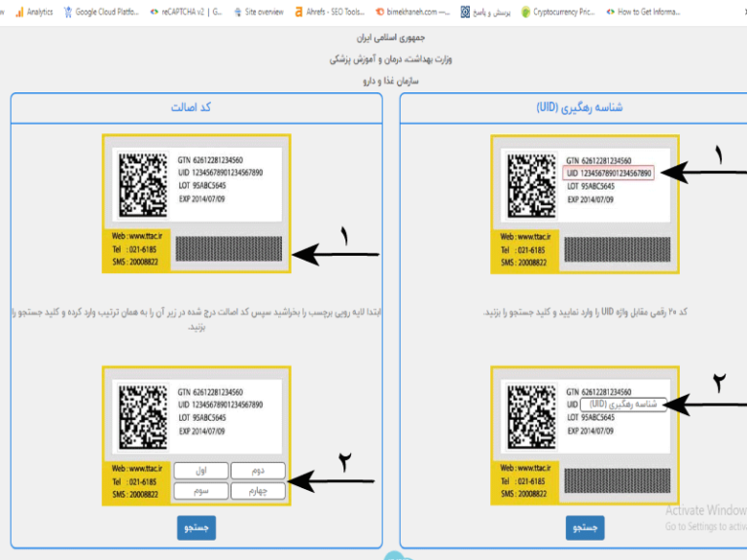Click the شناسه رهگیری (UID) panel heading
Image resolution: width=747 pixels, height=560 pixels.
pos(578,107)
